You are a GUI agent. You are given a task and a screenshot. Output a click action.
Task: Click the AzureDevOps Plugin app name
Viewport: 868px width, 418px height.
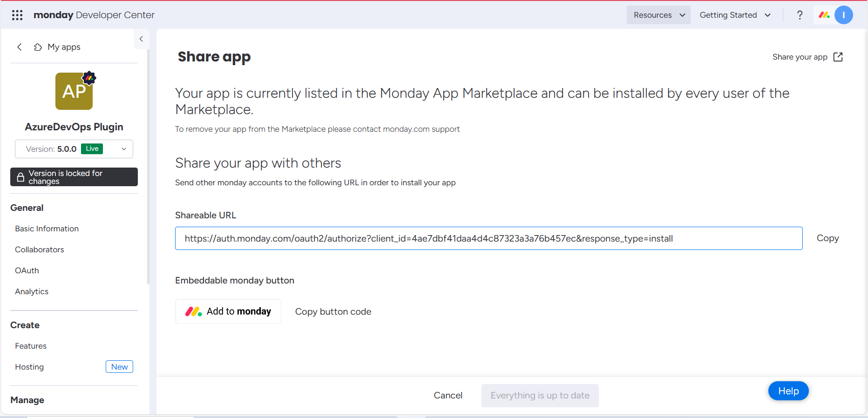click(x=74, y=127)
